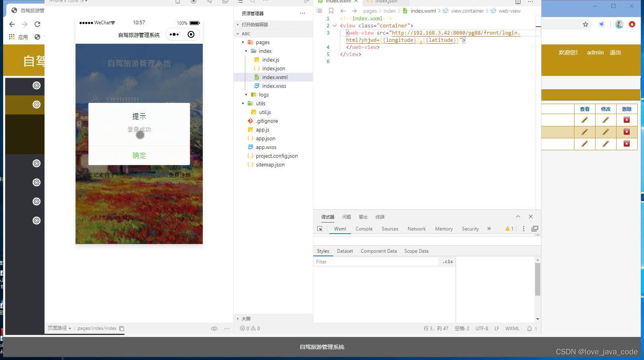Switch to the Dataset tab

345,251
